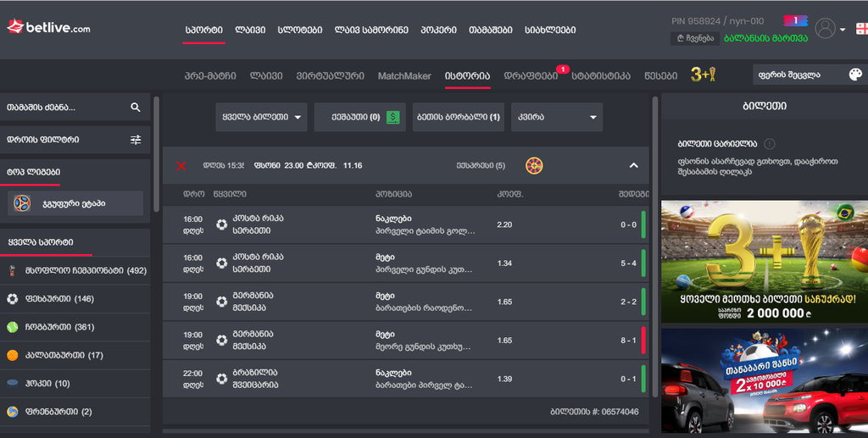Switch to the 'დრაფტები' tab

pos(531,76)
